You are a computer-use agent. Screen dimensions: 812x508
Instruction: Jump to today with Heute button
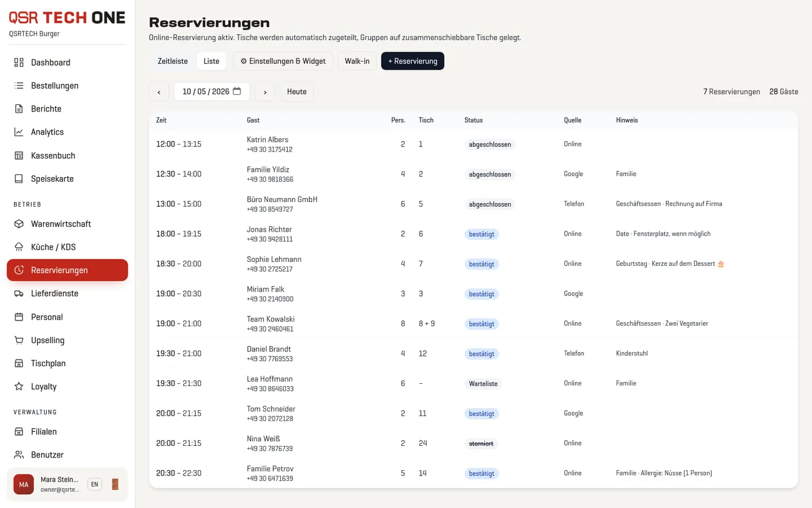click(x=297, y=92)
